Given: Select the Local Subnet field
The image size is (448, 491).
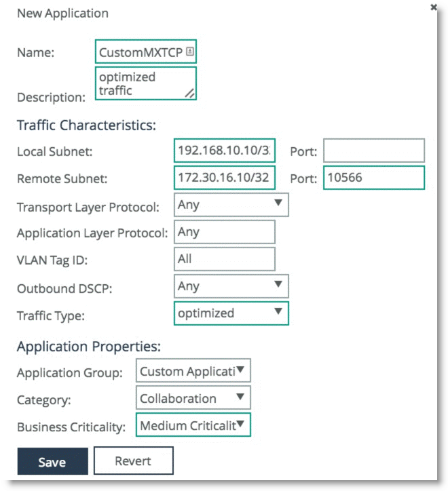Looking at the screenshot, I should pos(225,151).
